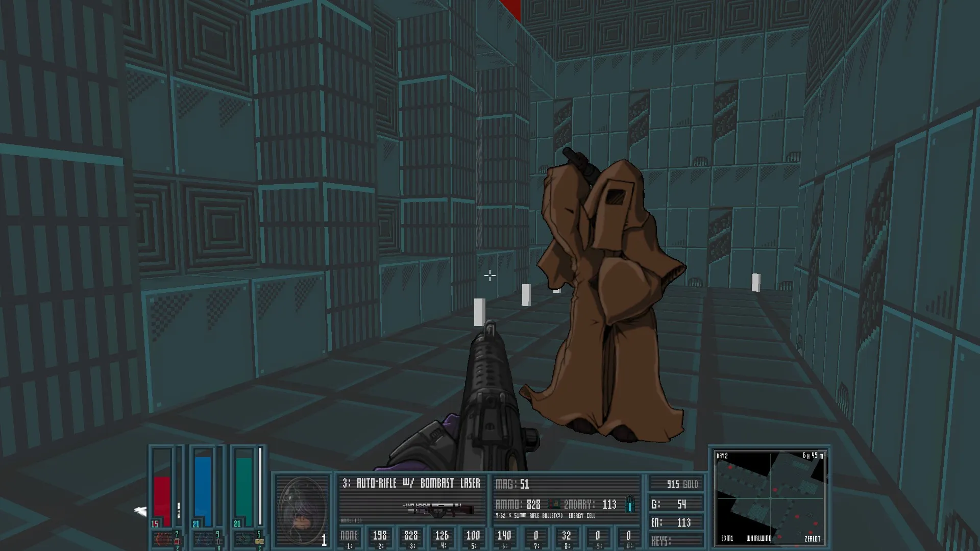Select ammo slot 6 showing 140
980x551 pixels.
click(x=504, y=538)
